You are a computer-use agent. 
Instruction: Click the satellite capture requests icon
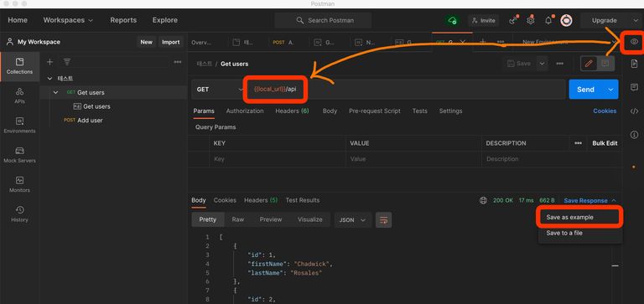512,20
